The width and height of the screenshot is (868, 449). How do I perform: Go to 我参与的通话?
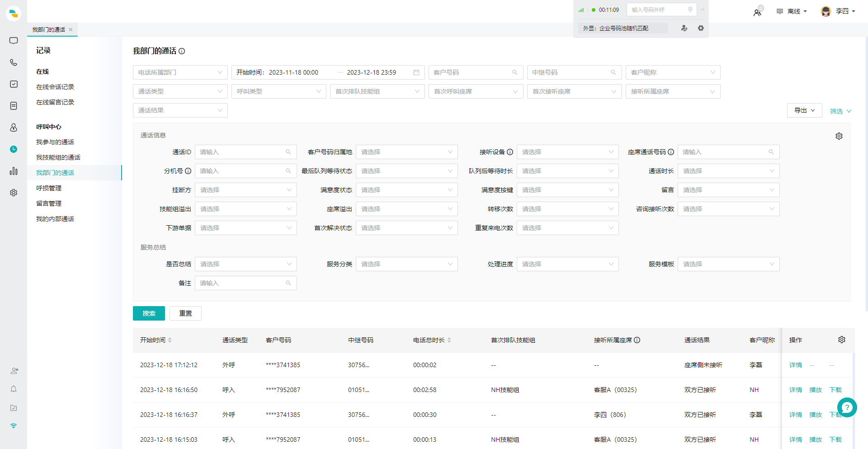point(55,142)
